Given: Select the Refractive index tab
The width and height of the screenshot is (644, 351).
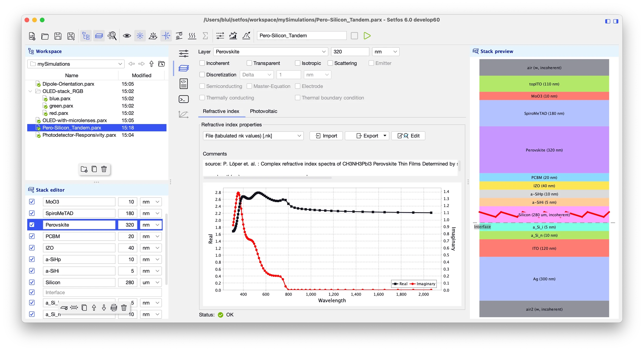Looking at the screenshot, I should tap(221, 111).
